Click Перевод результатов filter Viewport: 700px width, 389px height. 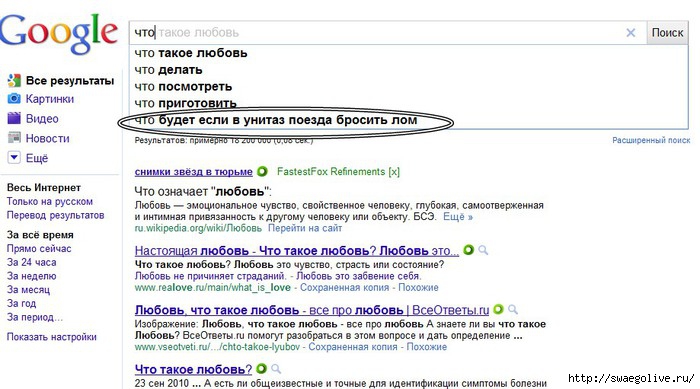pyautogui.click(x=55, y=215)
